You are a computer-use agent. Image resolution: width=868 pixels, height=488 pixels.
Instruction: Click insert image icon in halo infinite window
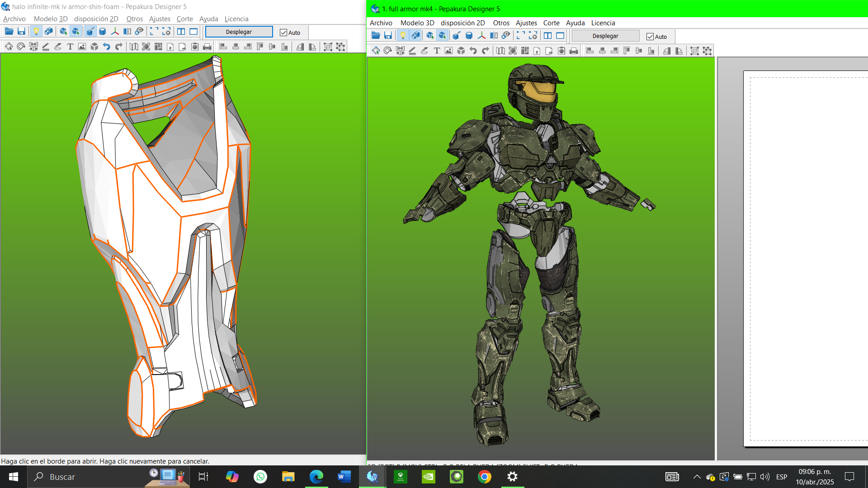coord(82,47)
